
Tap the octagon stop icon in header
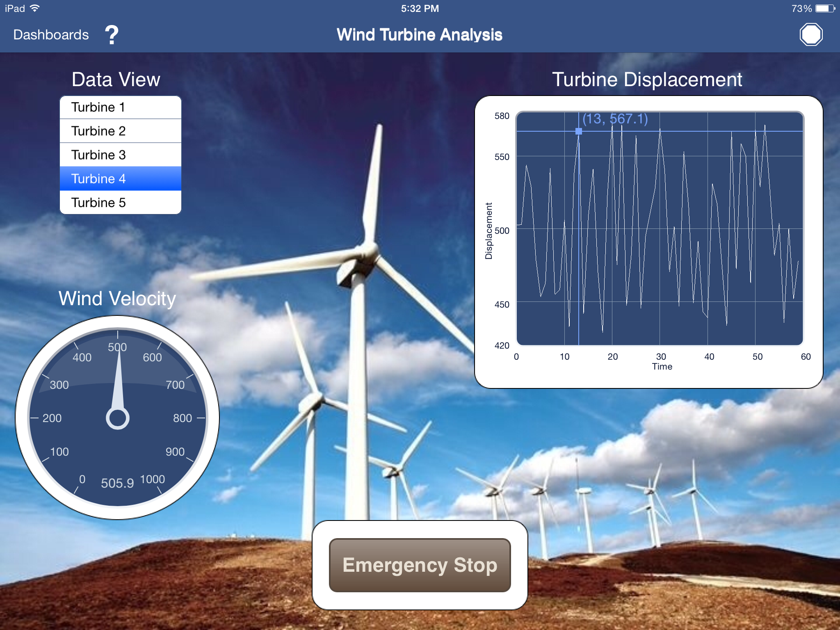coord(810,34)
